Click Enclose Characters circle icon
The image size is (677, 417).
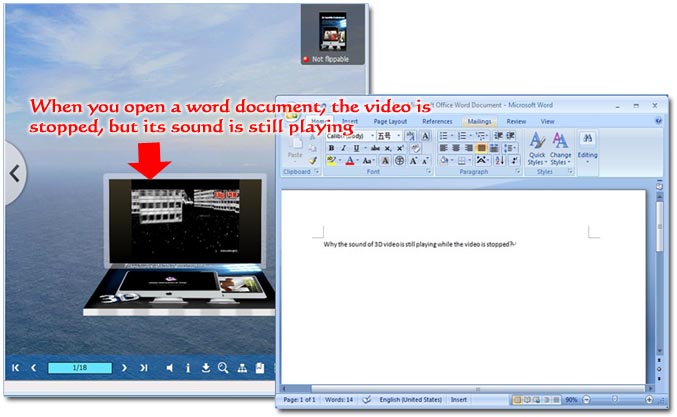(400, 161)
